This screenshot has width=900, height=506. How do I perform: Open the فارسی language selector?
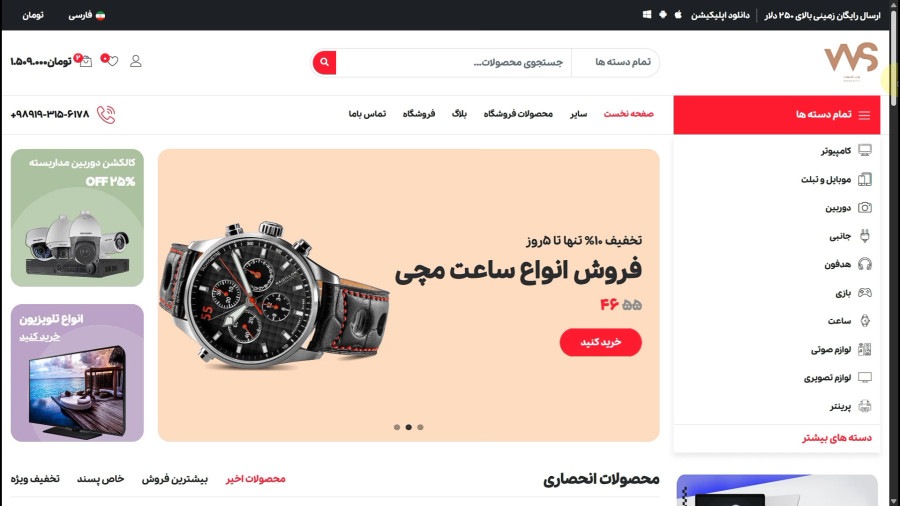87,15
